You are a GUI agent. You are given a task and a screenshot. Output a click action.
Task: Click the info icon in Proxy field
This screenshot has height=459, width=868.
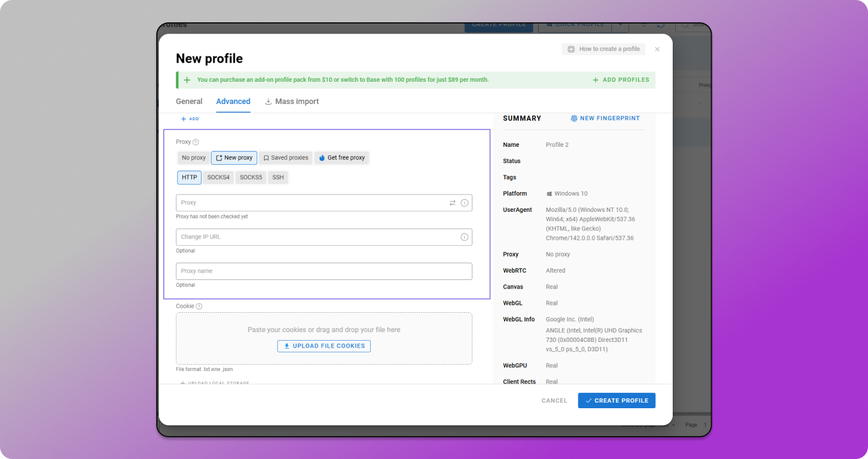click(464, 203)
